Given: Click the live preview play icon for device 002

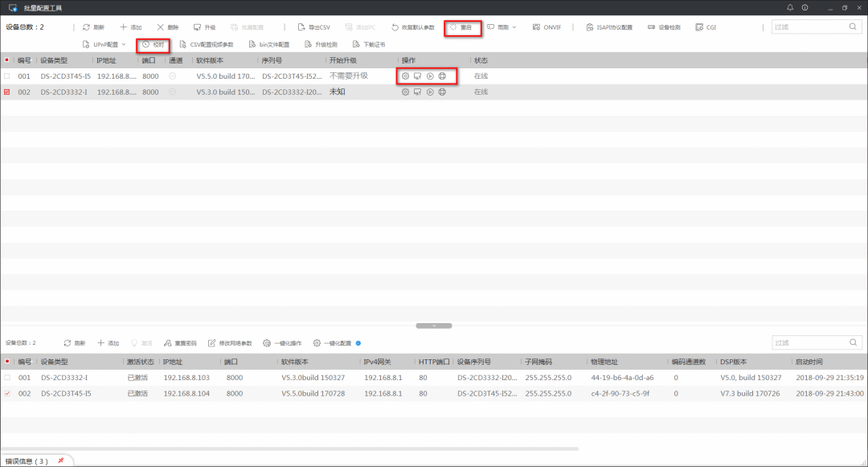Looking at the screenshot, I should point(430,92).
